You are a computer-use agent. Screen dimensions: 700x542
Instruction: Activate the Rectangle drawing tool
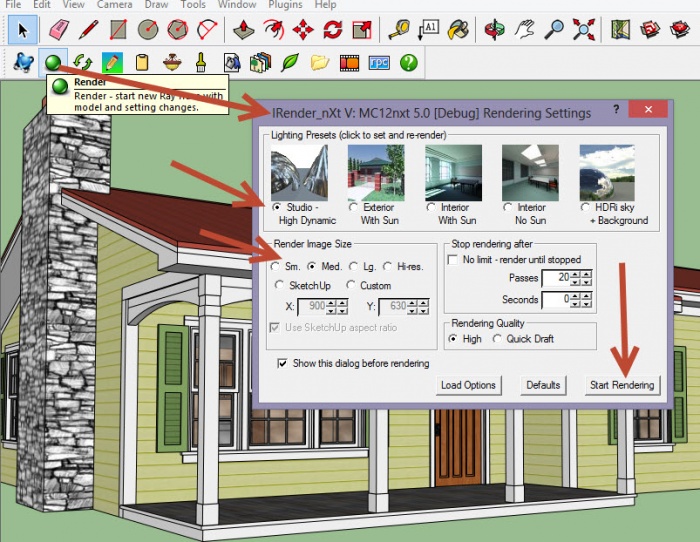(x=118, y=30)
